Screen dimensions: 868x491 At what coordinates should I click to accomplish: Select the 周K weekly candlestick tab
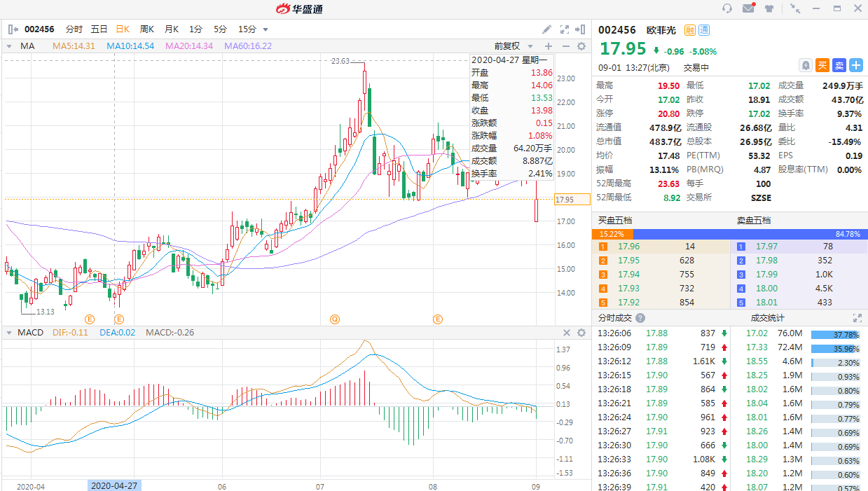[147, 29]
